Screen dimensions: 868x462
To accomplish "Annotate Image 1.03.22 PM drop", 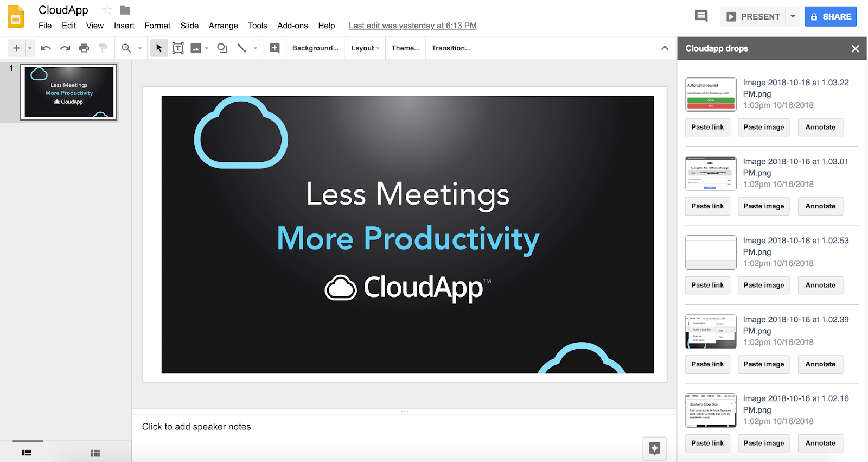I will coord(820,127).
